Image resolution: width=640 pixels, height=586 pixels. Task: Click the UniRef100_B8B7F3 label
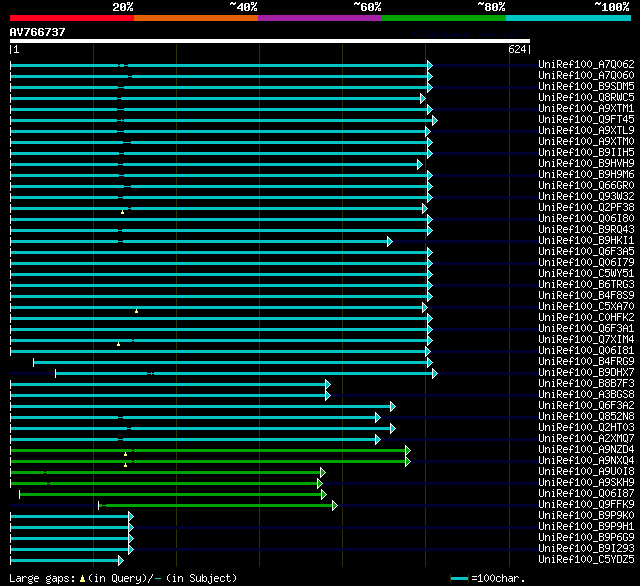click(586, 384)
